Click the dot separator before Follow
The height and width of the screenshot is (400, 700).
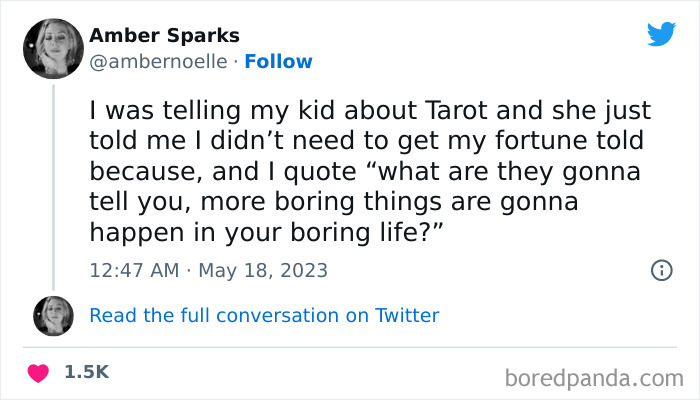point(236,61)
